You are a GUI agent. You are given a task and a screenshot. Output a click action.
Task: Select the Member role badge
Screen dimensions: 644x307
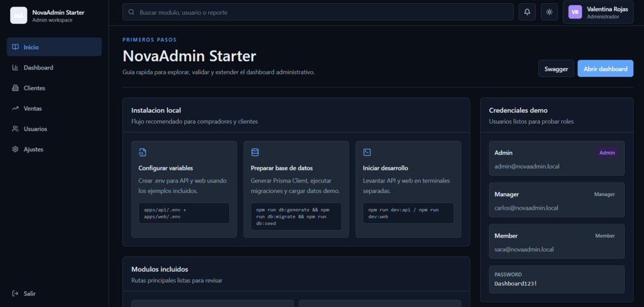coord(605,235)
